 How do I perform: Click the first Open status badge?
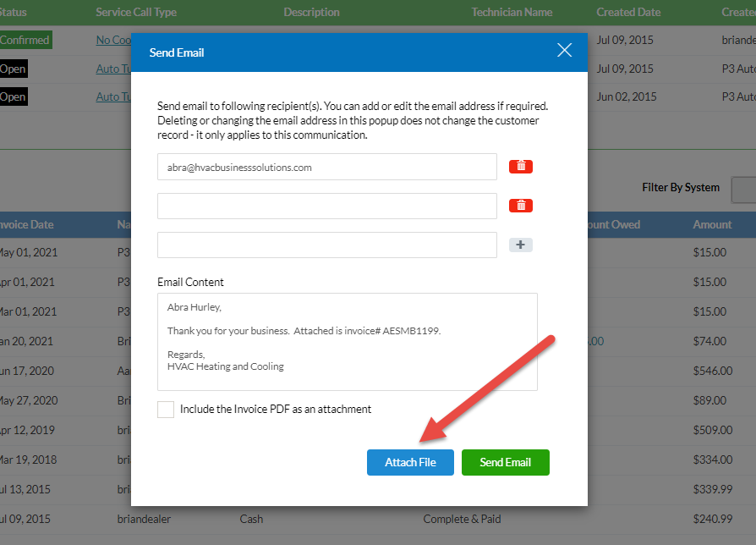click(13, 69)
